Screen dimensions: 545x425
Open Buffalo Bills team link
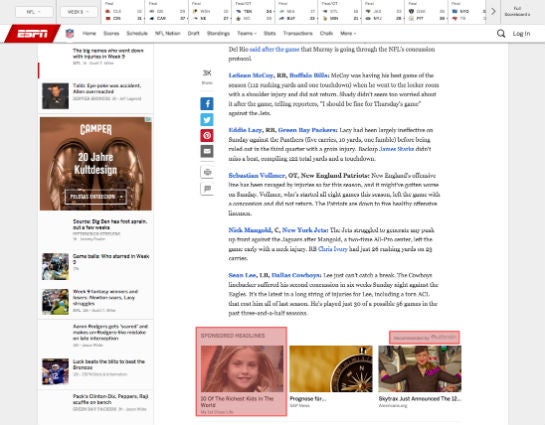pyautogui.click(x=309, y=75)
